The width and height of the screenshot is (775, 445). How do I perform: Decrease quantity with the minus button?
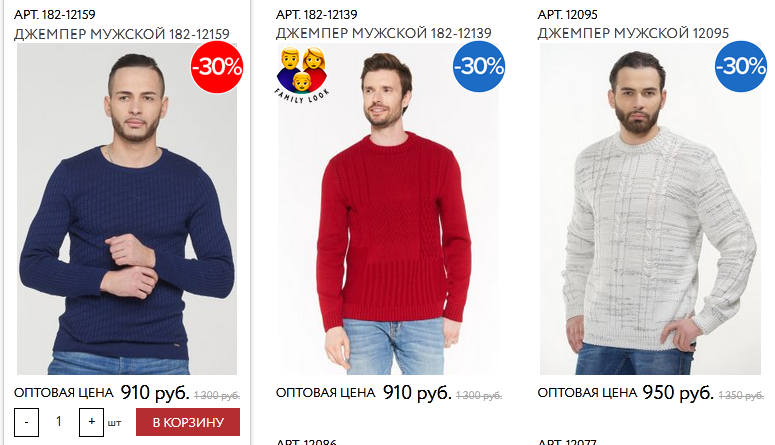pyautogui.click(x=26, y=422)
